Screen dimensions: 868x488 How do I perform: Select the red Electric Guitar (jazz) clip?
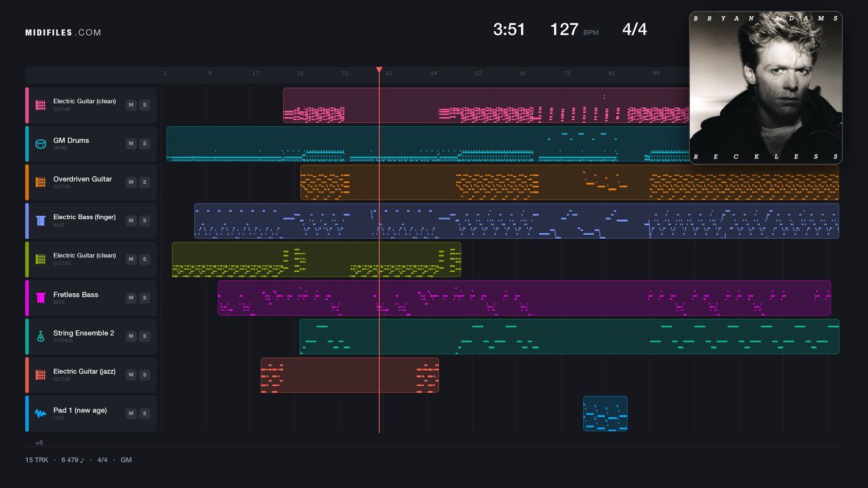(350, 375)
